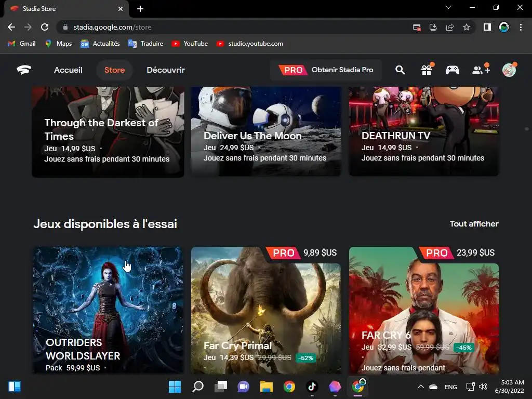Open Actualités bookmark
Screen dimensions: 532x399
click(100, 44)
